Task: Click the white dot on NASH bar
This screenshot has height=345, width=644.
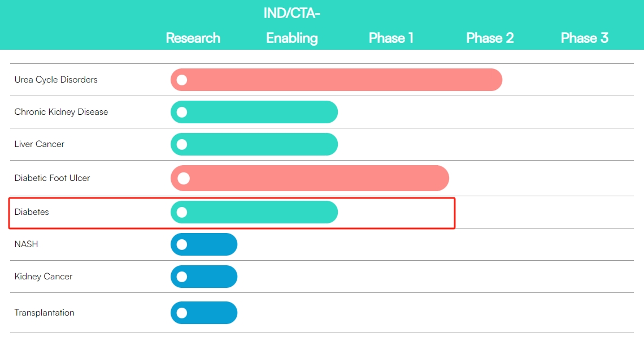Action: tap(181, 244)
